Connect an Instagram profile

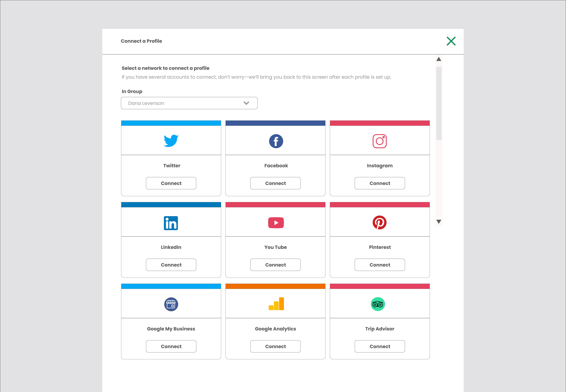(380, 183)
